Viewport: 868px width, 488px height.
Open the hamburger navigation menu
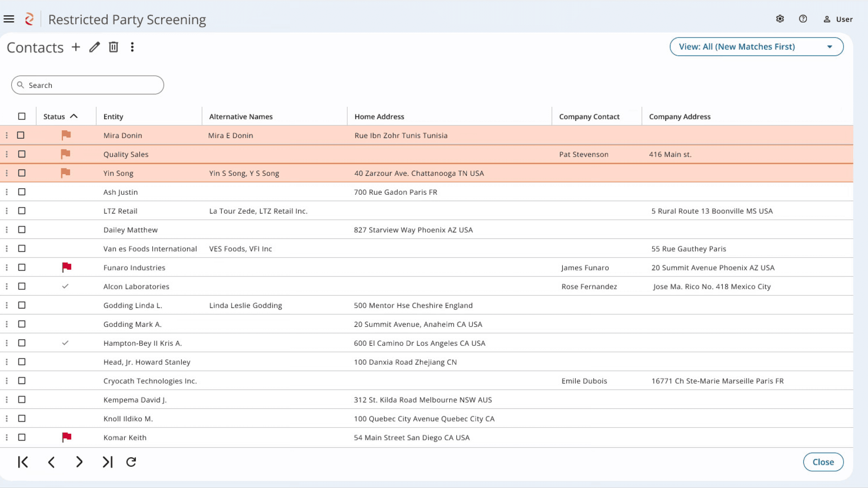point(9,19)
